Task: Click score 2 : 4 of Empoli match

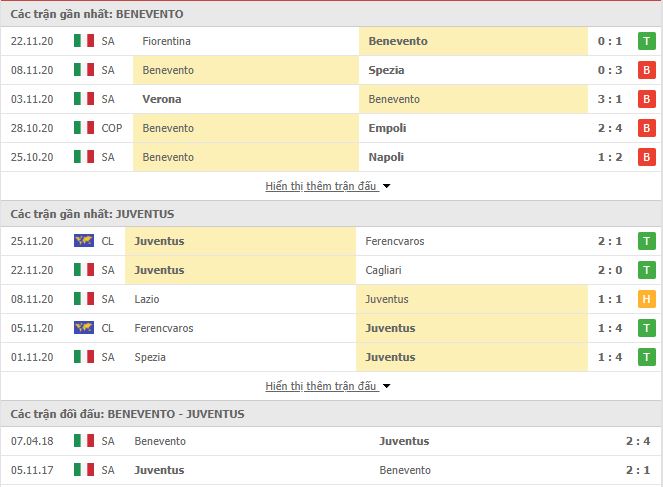Action: tap(610, 128)
